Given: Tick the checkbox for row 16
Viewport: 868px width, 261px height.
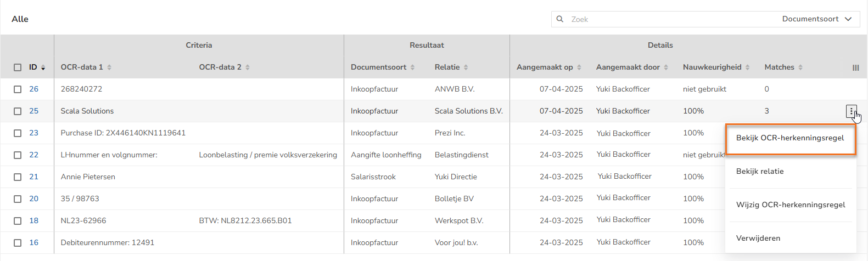Looking at the screenshot, I should point(18,243).
